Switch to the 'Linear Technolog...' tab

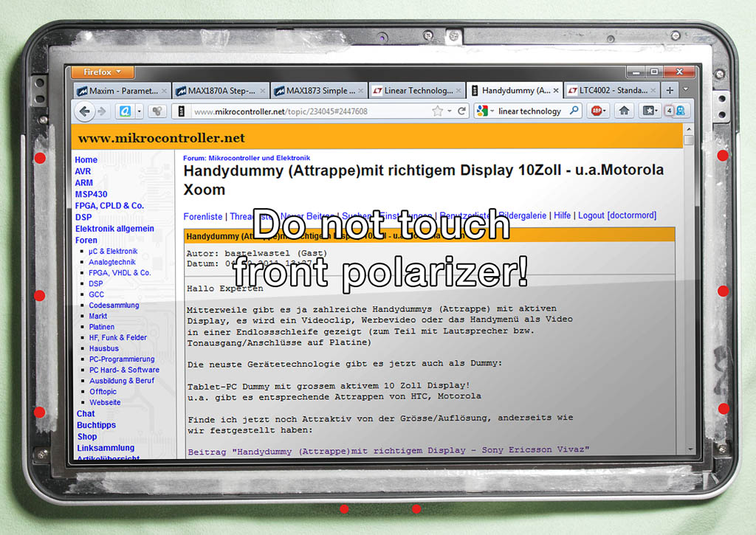[417, 91]
